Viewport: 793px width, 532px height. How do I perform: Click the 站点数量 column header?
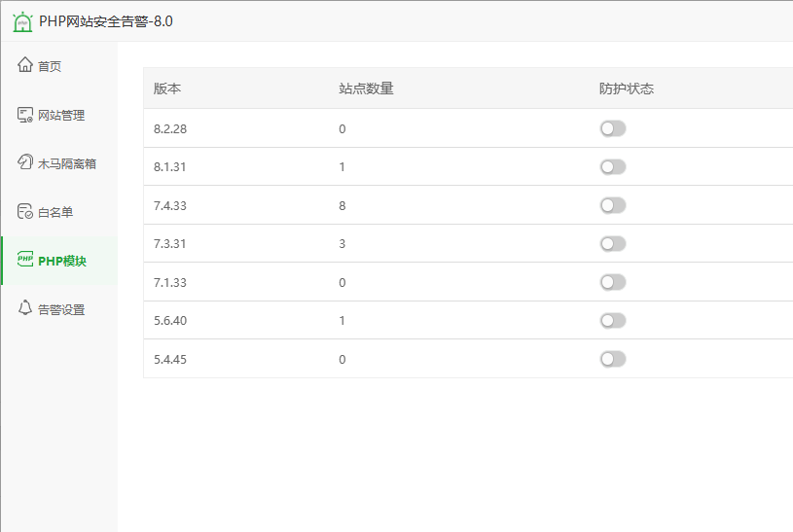click(x=366, y=89)
